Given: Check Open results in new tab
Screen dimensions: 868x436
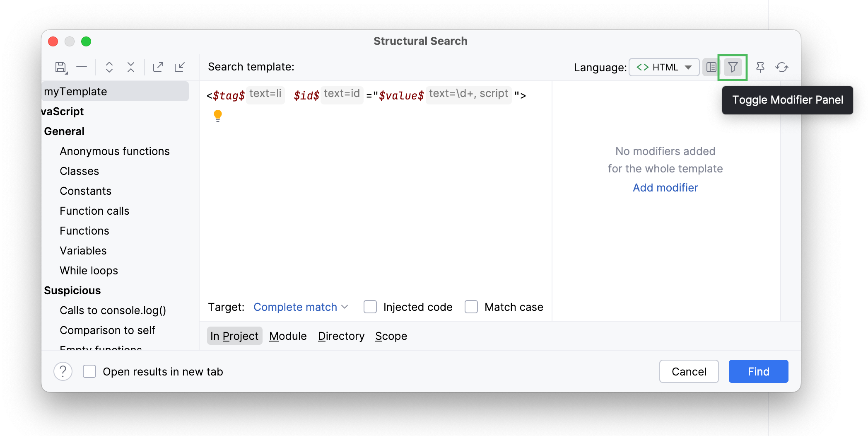Looking at the screenshot, I should pyautogui.click(x=89, y=372).
